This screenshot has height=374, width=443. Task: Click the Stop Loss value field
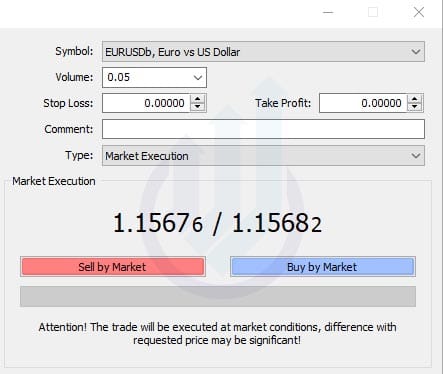click(146, 103)
